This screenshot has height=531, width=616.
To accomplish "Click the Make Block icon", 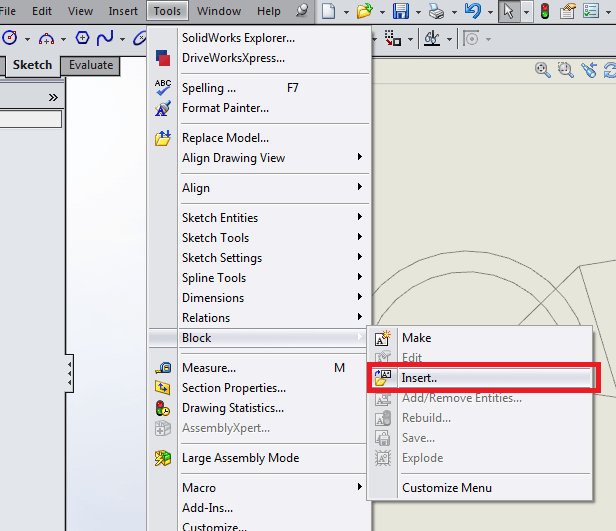I will click(x=383, y=338).
